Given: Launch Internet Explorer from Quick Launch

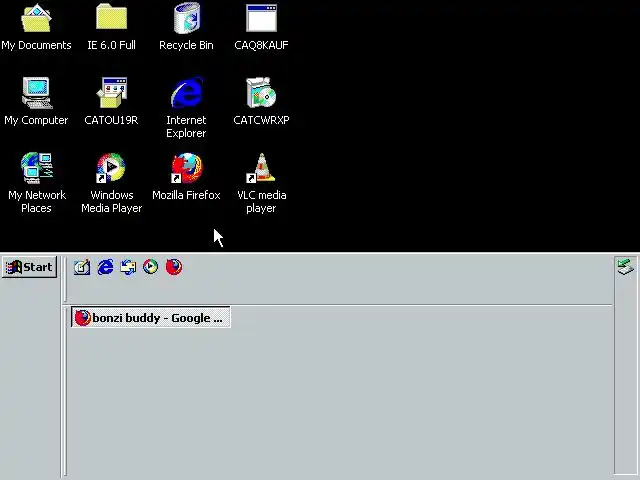Looking at the screenshot, I should (105, 267).
